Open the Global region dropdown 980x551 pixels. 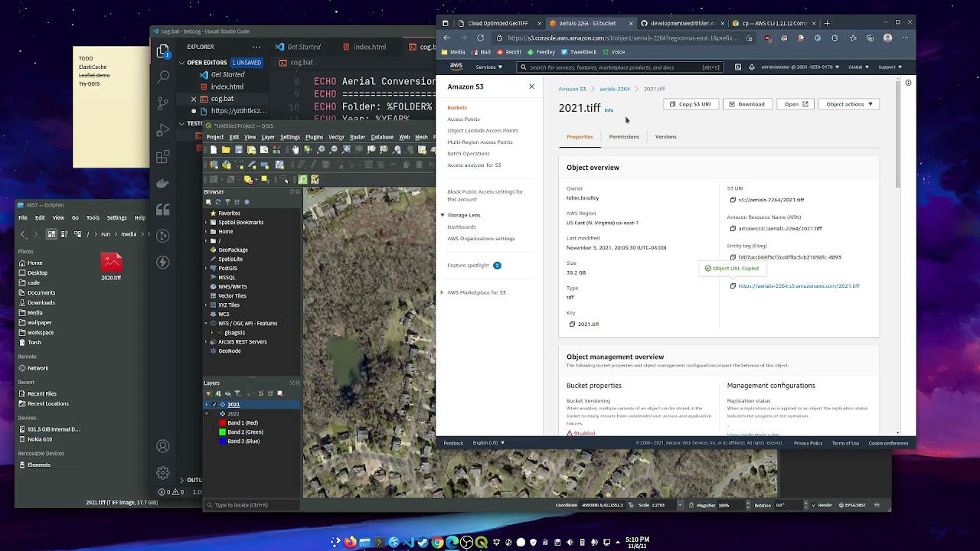click(858, 67)
